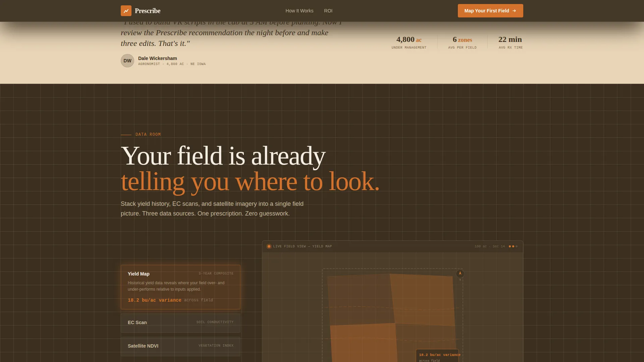Viewport: 644px width, 362px height.
Task: Click the Prescribe logo icon
Action: coord(126,11)
